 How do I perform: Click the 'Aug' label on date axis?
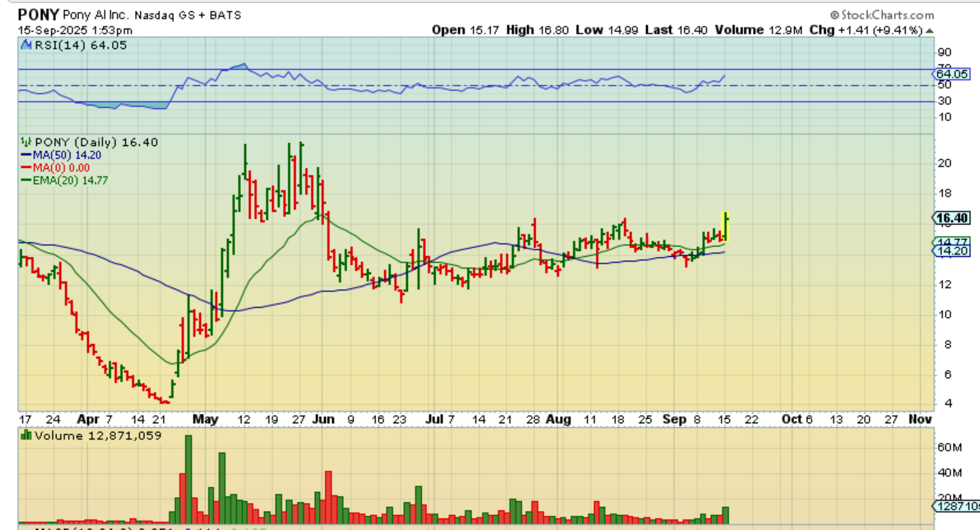558,419
